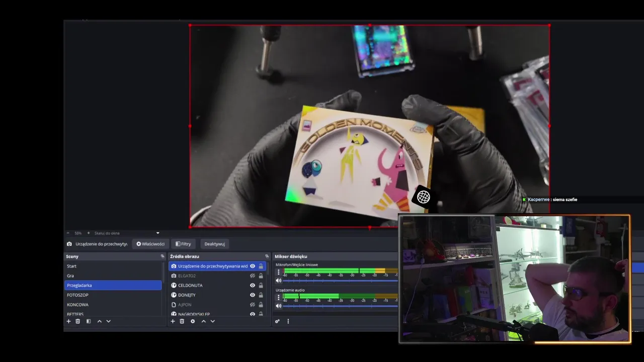Click the Deaktywuj button

pyautogui.click(x=214, y=244)
